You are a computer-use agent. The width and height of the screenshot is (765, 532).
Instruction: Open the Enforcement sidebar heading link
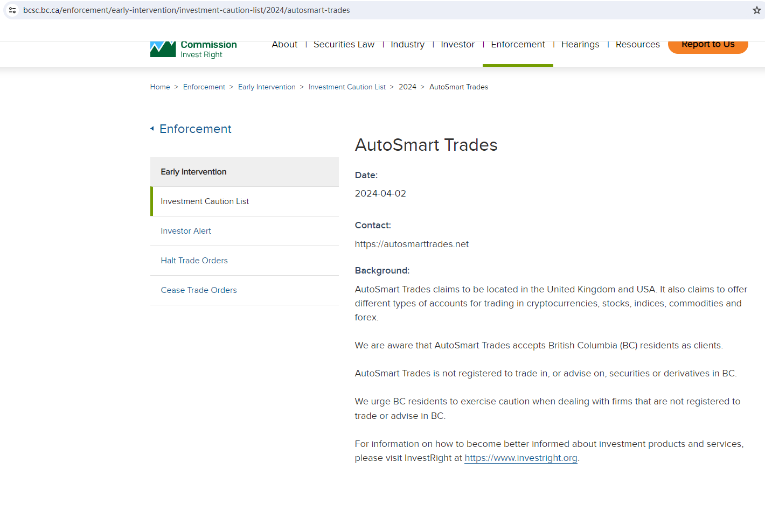pos(196,129)
